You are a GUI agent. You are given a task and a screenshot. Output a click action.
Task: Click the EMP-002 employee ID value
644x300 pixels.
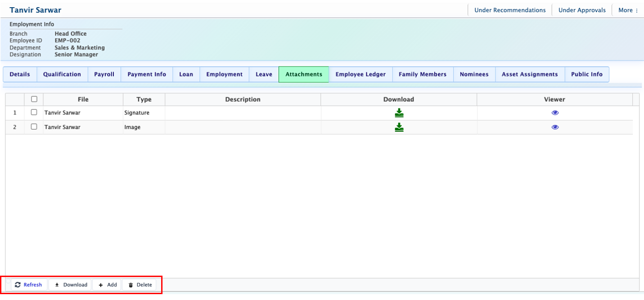coord(68,40)
